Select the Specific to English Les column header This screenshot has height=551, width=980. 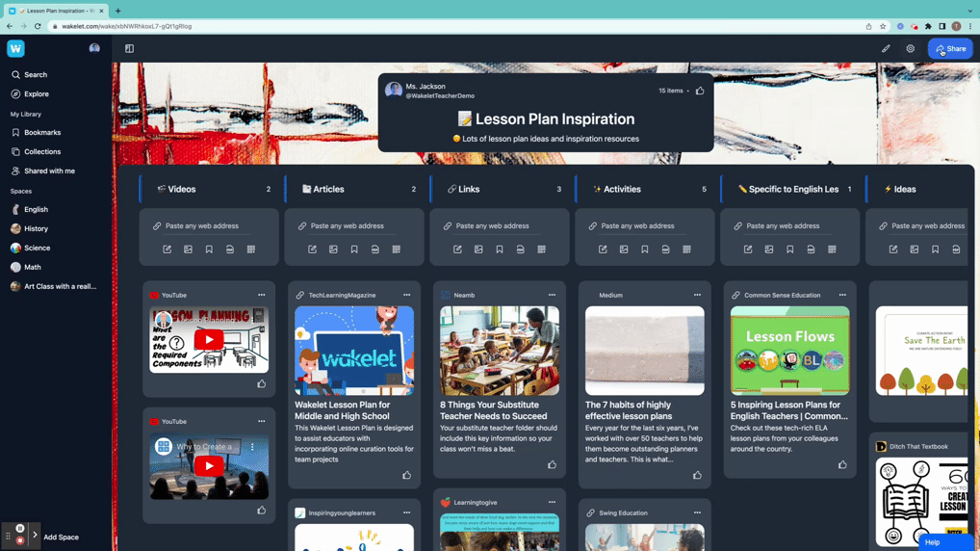tap(792, 189)
